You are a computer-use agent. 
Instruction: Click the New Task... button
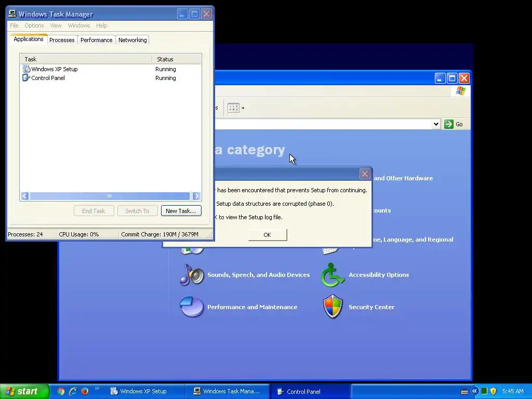181,211
